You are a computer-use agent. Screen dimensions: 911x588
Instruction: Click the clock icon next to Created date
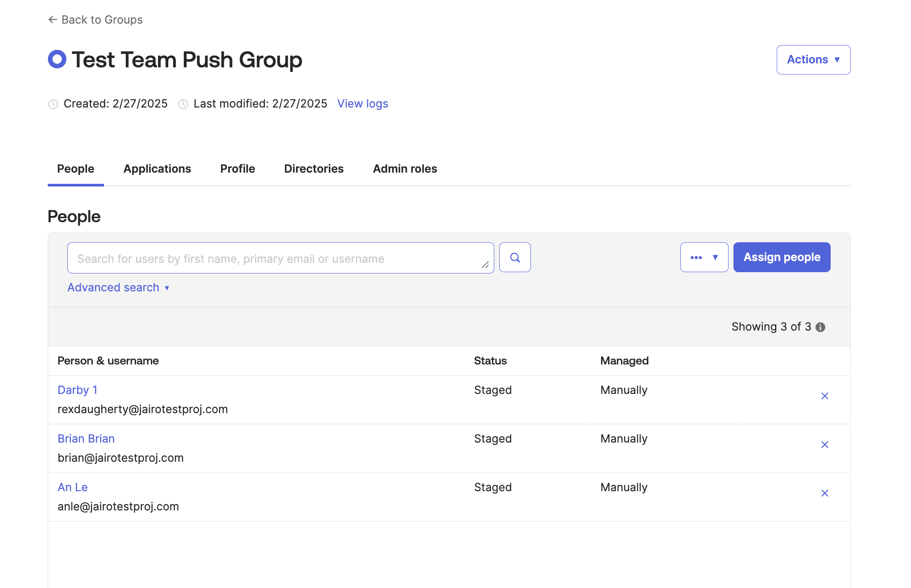click(53, 104)
